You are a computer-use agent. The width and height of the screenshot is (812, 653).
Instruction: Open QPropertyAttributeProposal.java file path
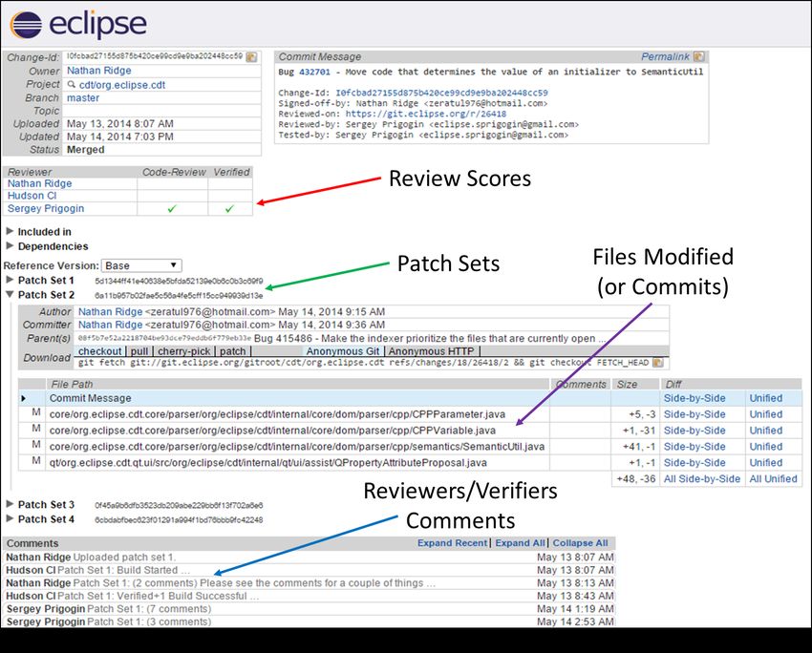(268, 462)
